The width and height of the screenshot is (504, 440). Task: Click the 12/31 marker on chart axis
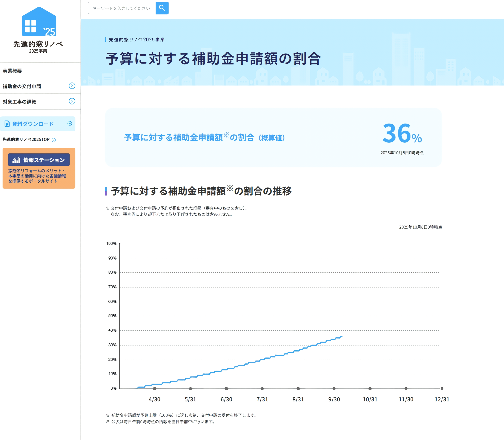tap(442, 389)
